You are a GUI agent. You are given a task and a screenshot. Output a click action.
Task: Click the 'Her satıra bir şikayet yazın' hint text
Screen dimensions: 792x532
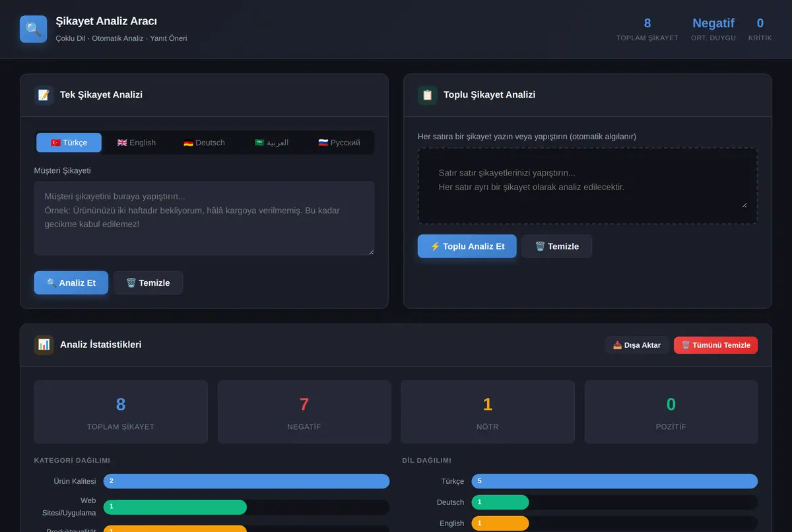pyautogui.click(x=527, y=137)
